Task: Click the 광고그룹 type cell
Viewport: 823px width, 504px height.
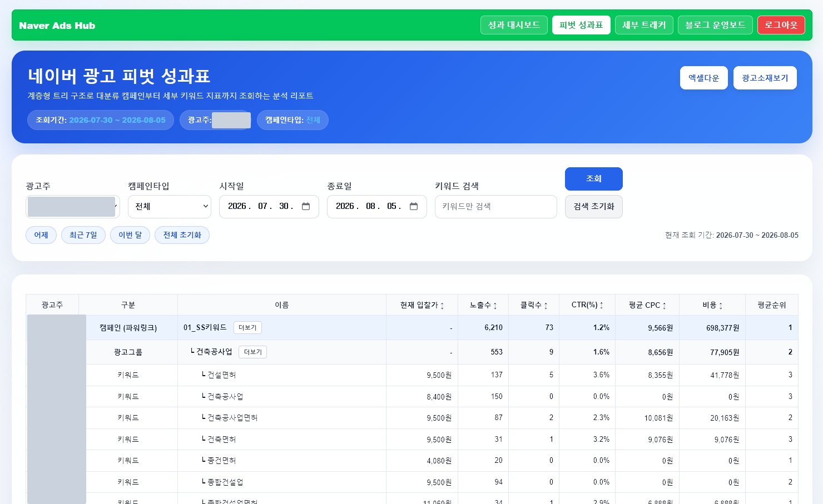Action: pyautogui.click(x=128, y=352)
